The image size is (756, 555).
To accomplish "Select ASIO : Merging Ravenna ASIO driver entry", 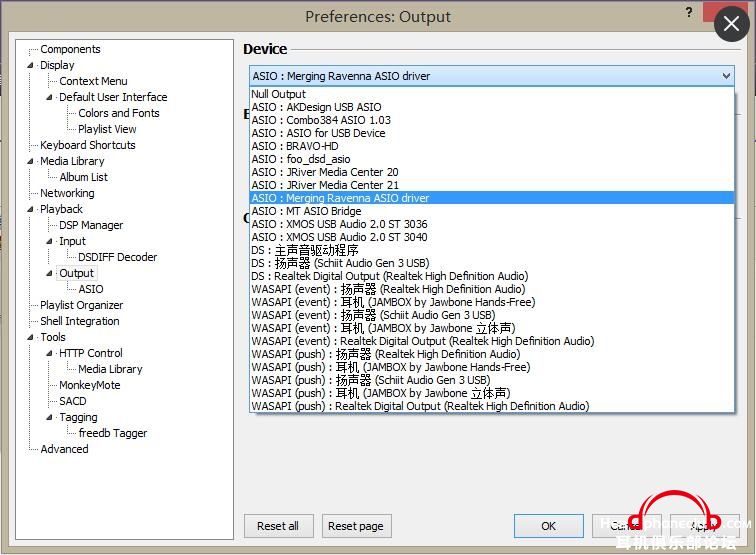I will tap(492, 198).
